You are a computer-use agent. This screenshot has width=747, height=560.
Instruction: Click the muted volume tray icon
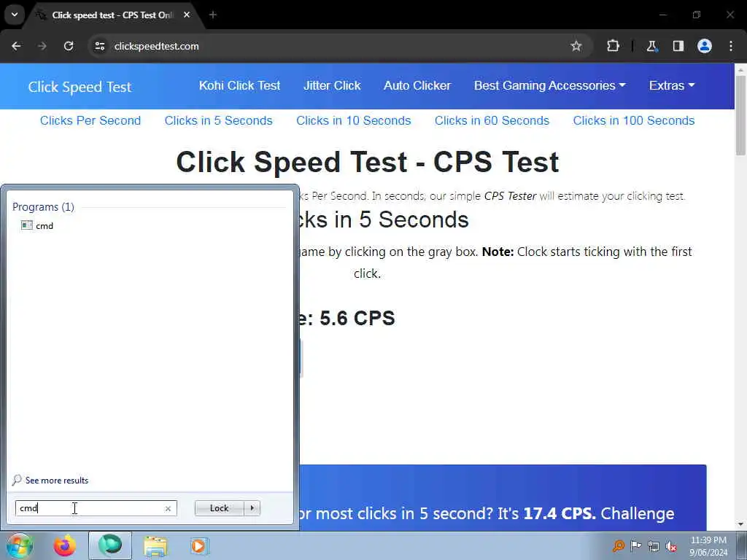671,547
